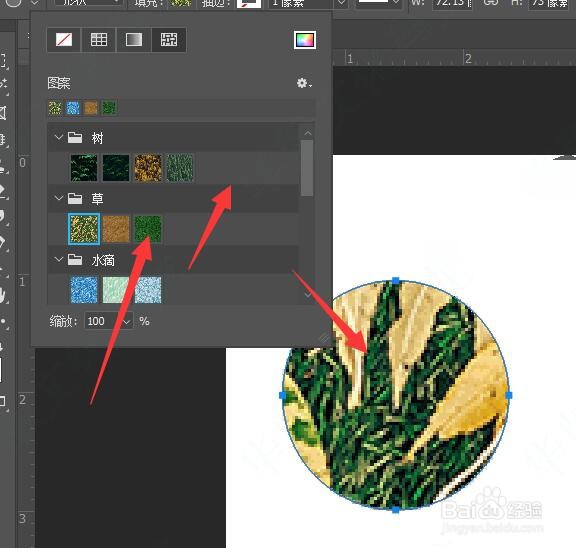Open the 缩放 scale dropdown arrow
This screenshot has width=576, height=548.
[x=127, y=322]
